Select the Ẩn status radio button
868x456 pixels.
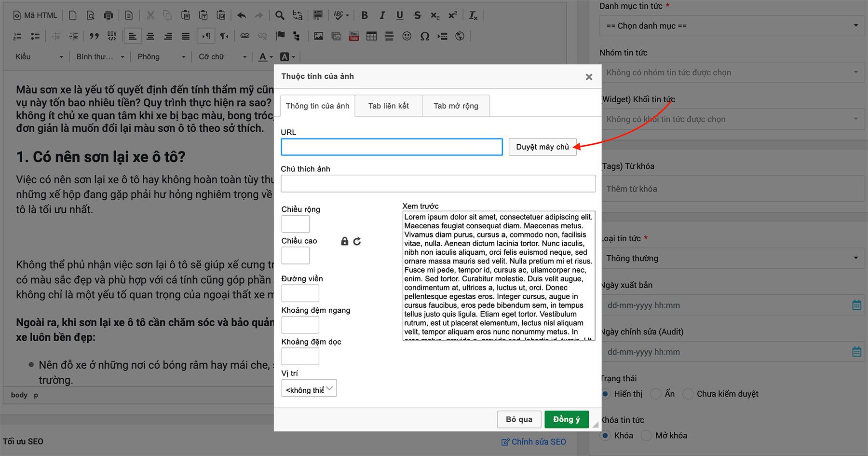click(x=656, y=394)
